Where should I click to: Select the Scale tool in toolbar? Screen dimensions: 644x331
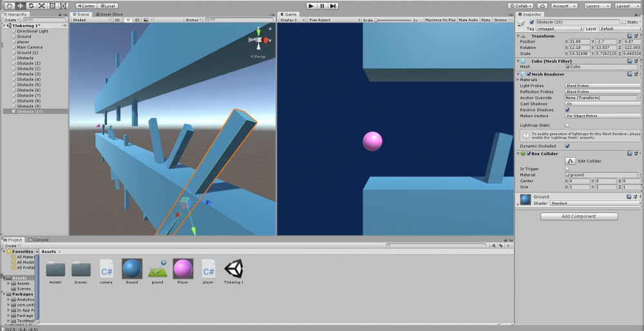coord(41,6)
